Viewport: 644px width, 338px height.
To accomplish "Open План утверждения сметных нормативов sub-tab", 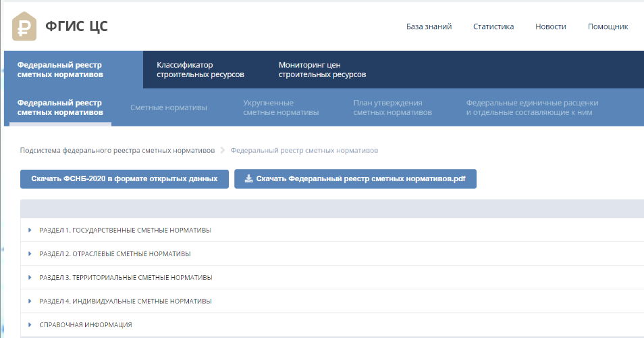I will click(x=392, y=107).
